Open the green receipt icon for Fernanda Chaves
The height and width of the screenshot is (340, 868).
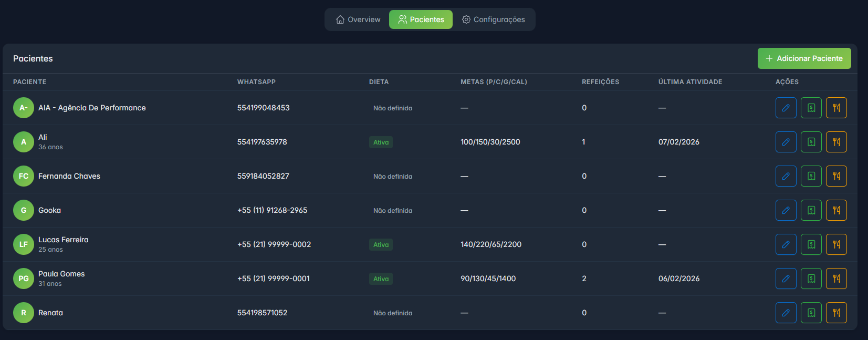point(811,176)
